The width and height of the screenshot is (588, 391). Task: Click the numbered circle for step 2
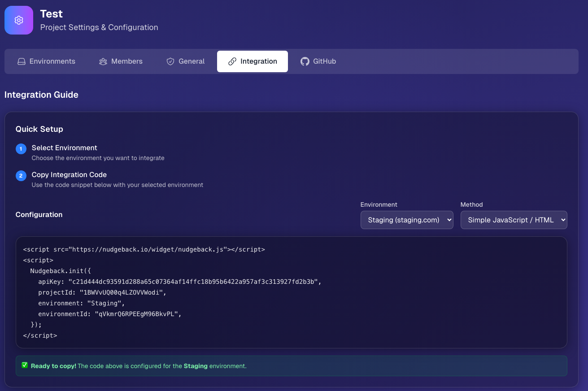21,175
